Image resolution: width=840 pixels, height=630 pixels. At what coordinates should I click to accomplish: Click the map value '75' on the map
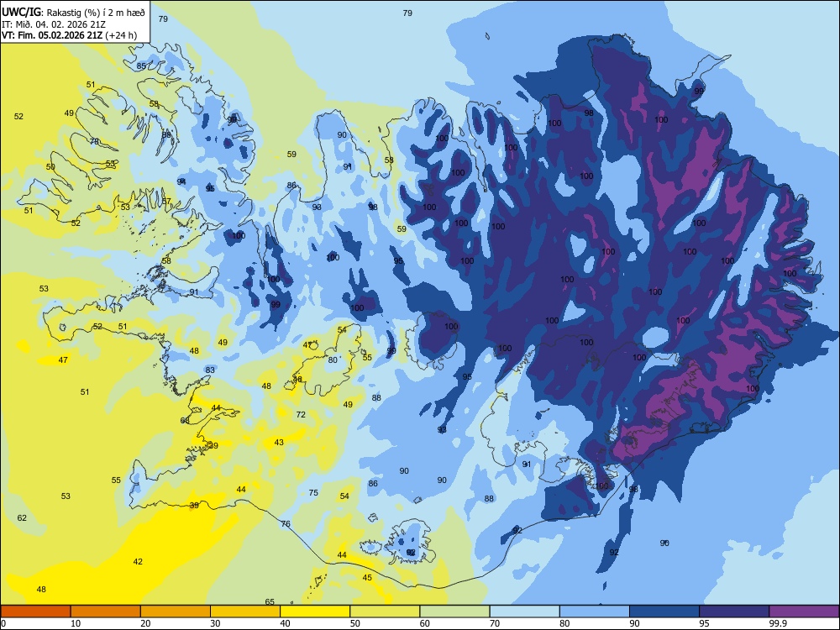click(313, 492)
